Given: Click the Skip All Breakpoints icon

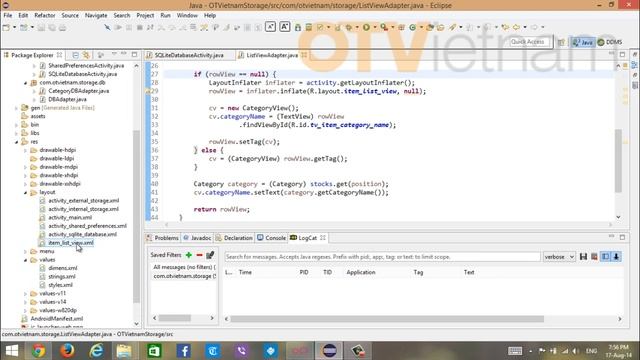Looking at the screenshot, I should coord(107,27).
